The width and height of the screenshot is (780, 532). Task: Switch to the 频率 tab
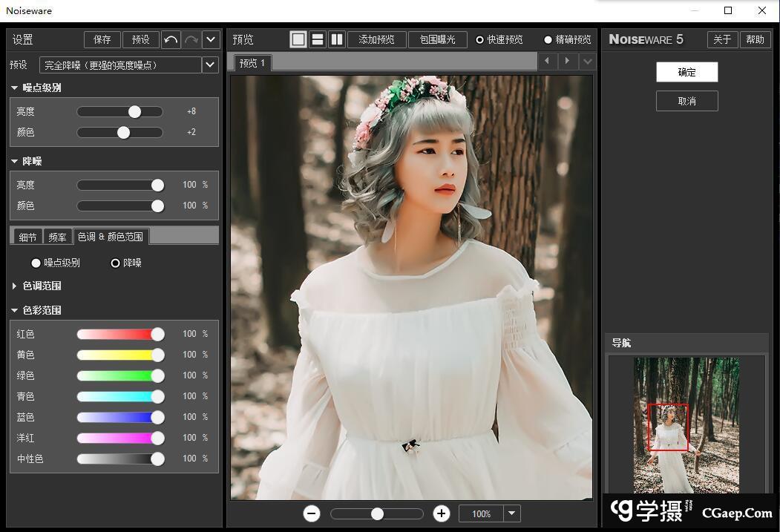coord(57,237)
